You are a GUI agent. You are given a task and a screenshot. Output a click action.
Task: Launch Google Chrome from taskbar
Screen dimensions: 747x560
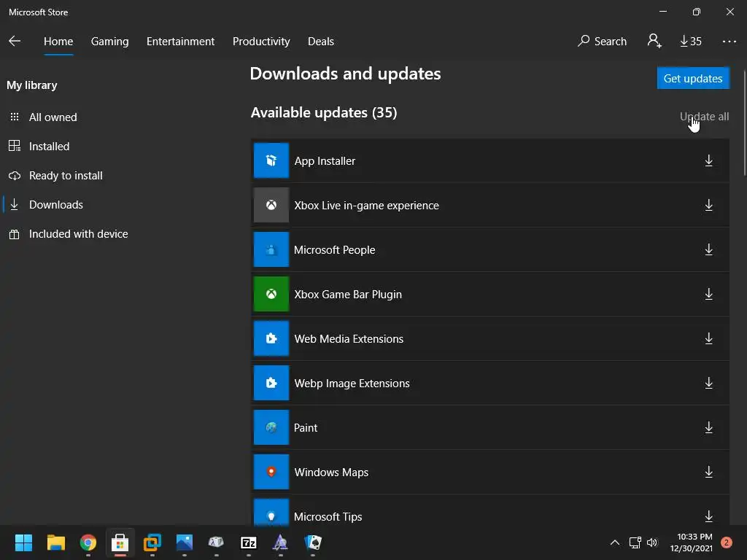88,542
